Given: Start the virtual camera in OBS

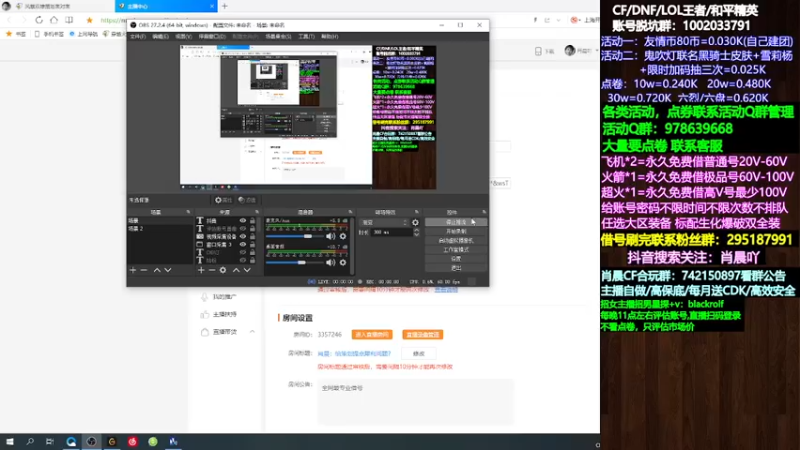Looking at the screenshot, I should 456,240.
